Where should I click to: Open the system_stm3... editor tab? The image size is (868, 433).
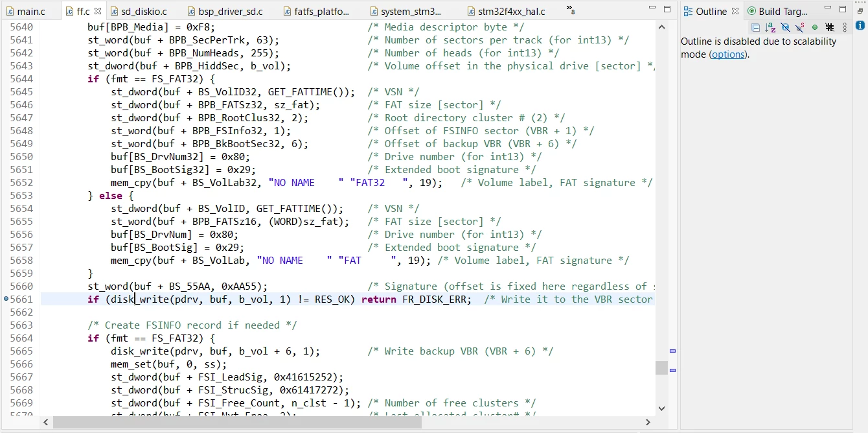pyautogui.click(x=405, y=11)
